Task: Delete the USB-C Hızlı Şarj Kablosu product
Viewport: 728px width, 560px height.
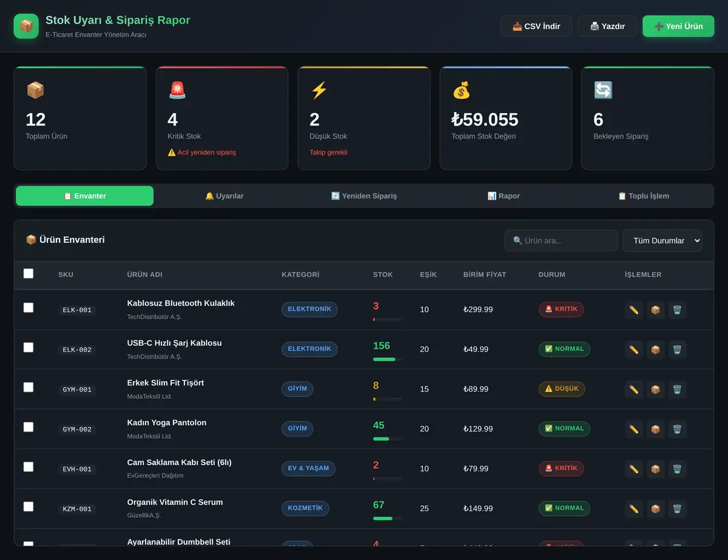Action: [678, 349]
